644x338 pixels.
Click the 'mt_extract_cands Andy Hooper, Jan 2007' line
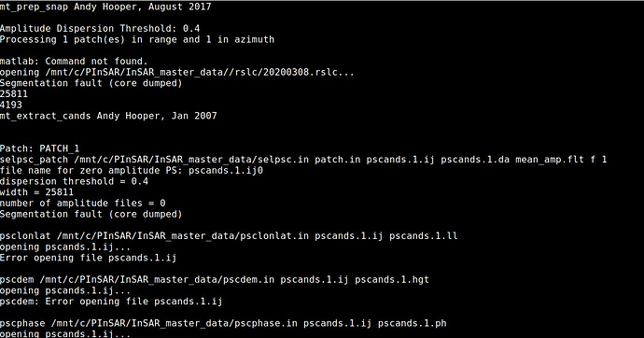(108, 116)
